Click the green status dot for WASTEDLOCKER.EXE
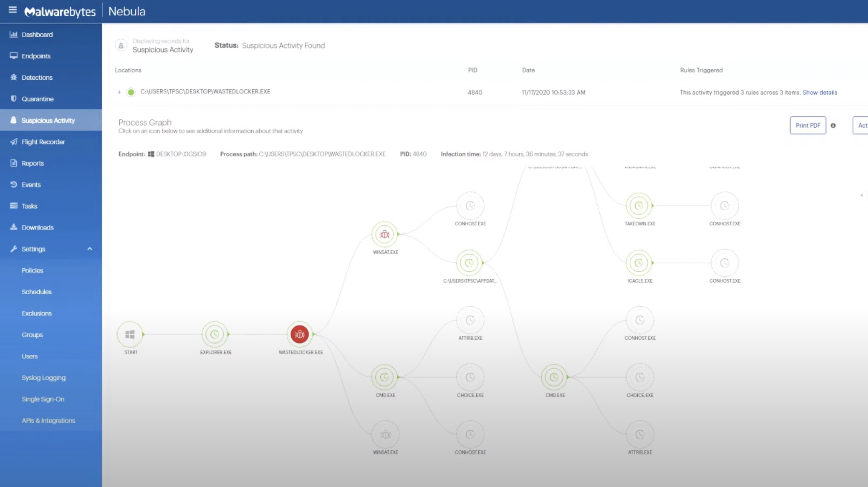Viewport: 868px width, 487px height. pyautogui.click(x=131, y=92)
